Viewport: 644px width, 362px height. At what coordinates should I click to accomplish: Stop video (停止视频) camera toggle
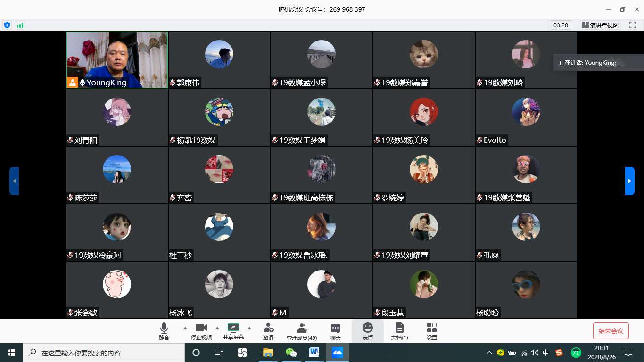[x=201, y=331]
